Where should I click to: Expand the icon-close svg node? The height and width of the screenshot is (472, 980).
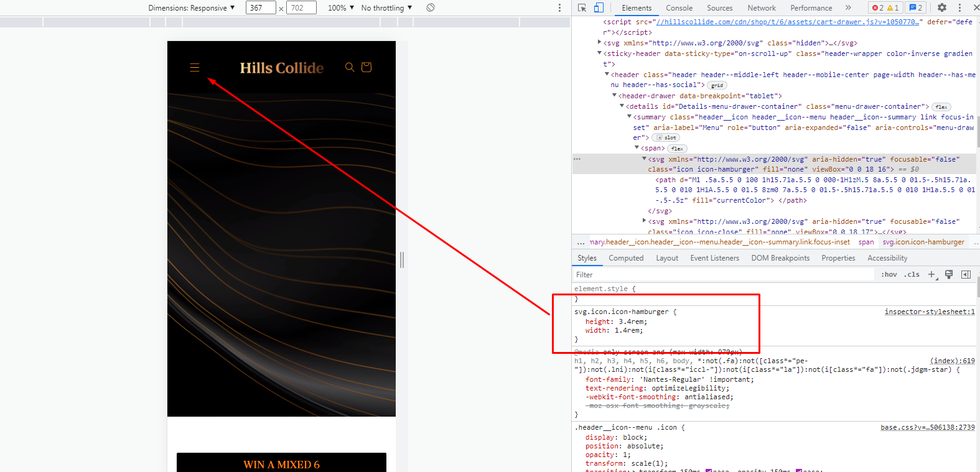coord(645,220)
